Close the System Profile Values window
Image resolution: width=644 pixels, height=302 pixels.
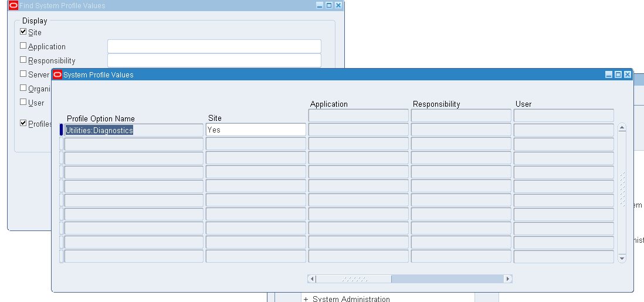point(628,75)
